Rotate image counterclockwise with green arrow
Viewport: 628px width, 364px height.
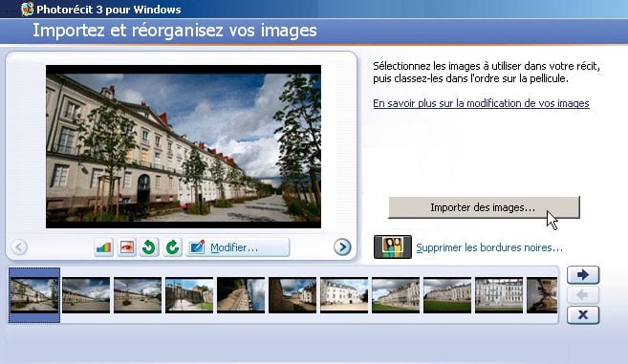pos(149,247)
